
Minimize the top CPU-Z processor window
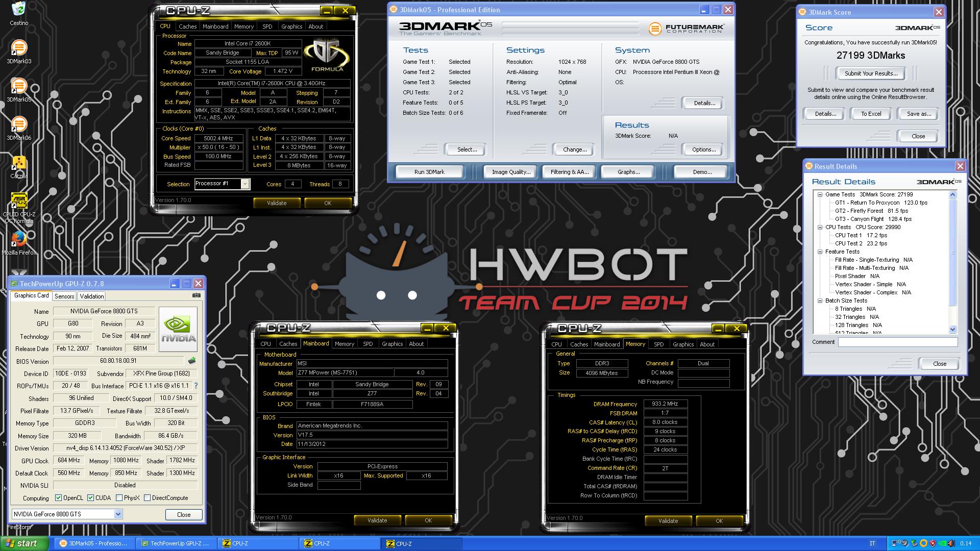tap(327, 11)
